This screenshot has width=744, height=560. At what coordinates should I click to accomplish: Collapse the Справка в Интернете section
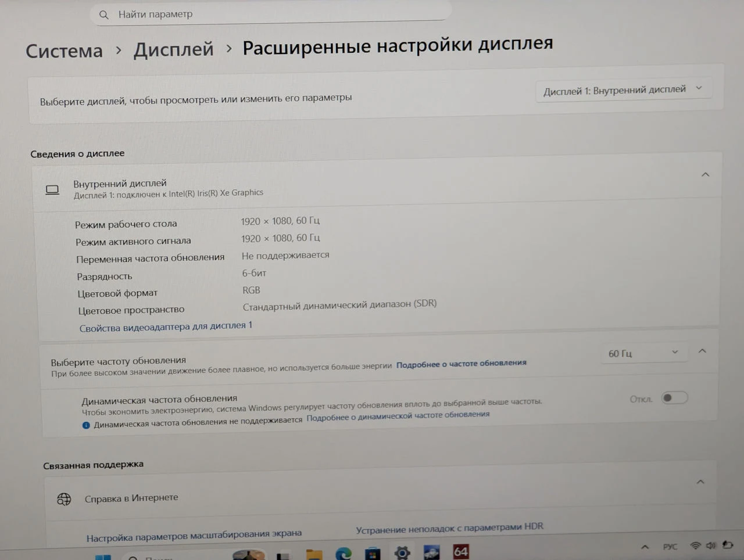pyautogui.click(x=700, y=482)
